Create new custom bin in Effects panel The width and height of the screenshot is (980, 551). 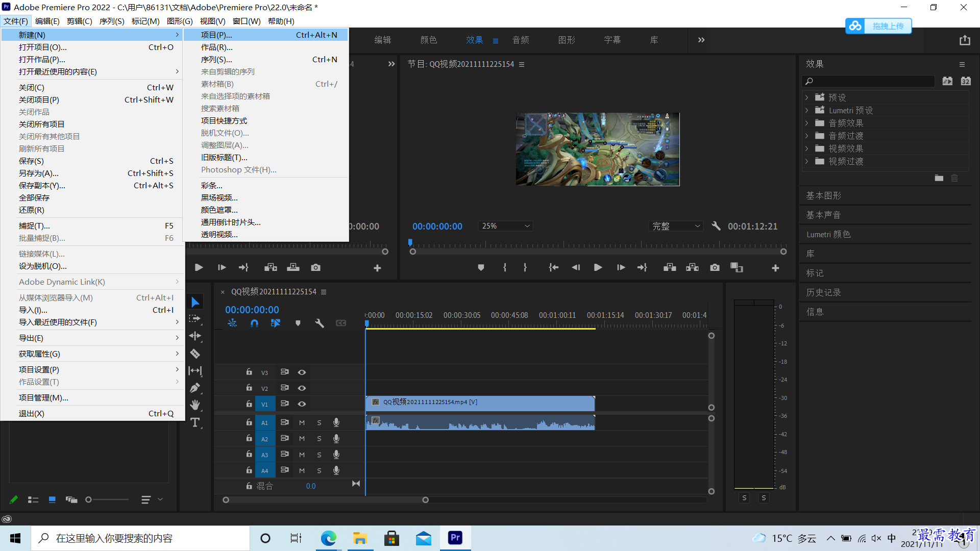[939, 178]
